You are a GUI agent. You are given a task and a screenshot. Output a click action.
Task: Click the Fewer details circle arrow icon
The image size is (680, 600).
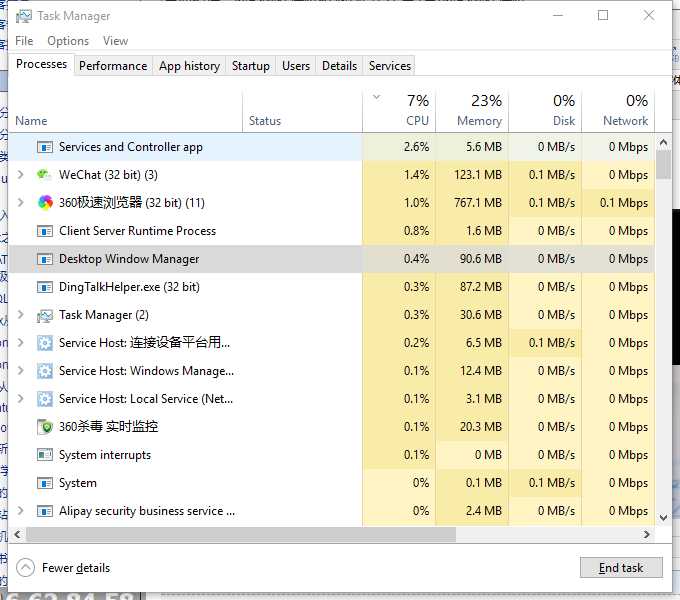click(x=25, y=568)
